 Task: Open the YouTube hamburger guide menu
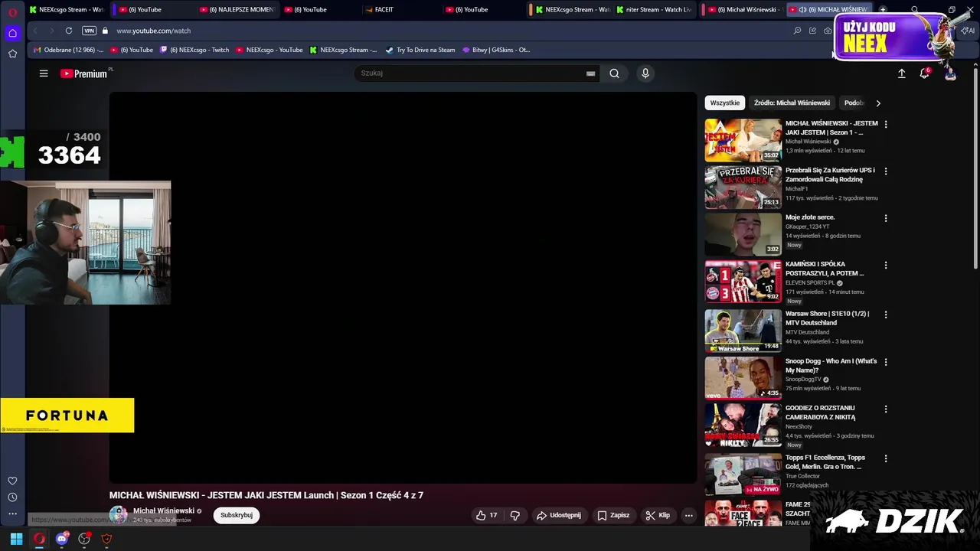[44, 73]
